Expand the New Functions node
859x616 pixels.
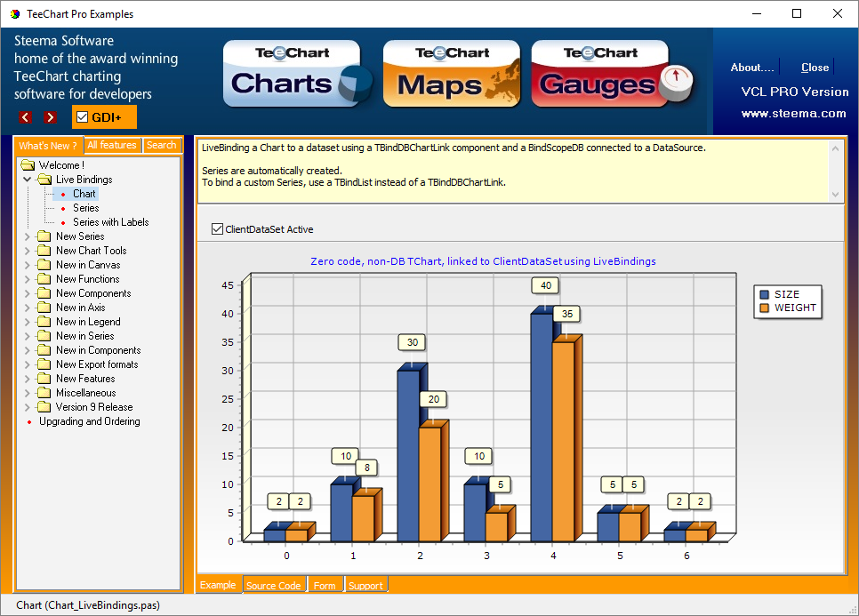27,279
